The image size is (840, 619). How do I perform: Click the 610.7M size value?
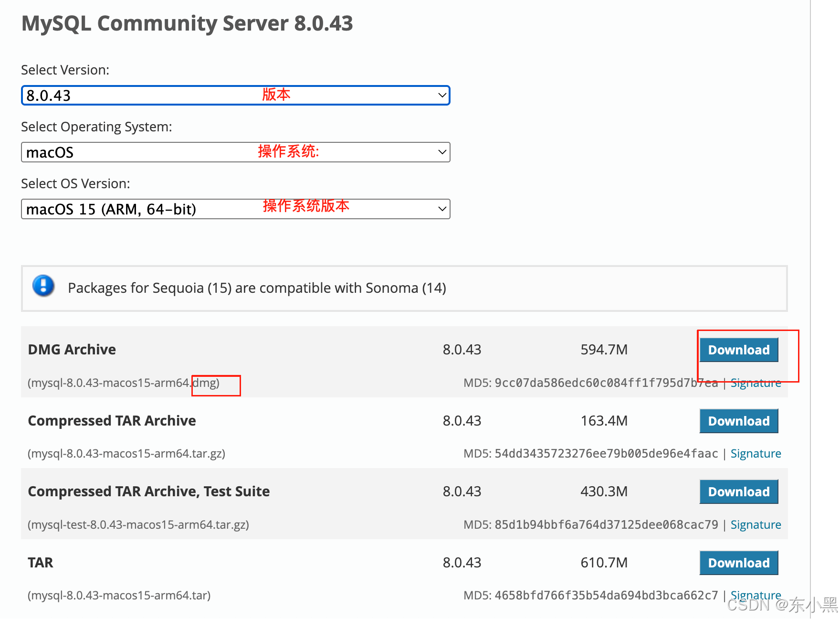604,563
